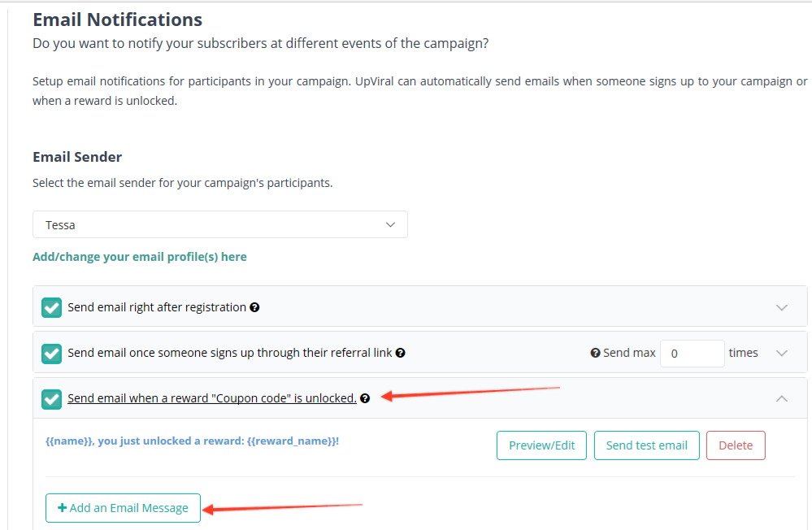Click the Send email right after registration label
Viewport: 812px width, 530px height.
click(157, 308)
